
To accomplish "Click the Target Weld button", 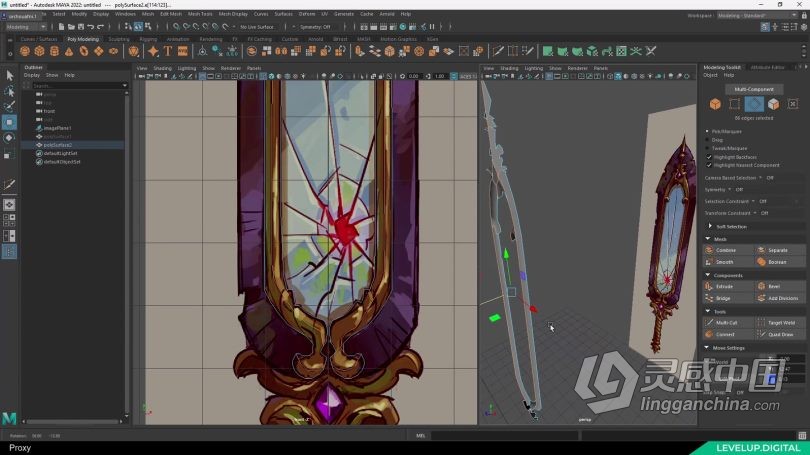I will (780, 322).
